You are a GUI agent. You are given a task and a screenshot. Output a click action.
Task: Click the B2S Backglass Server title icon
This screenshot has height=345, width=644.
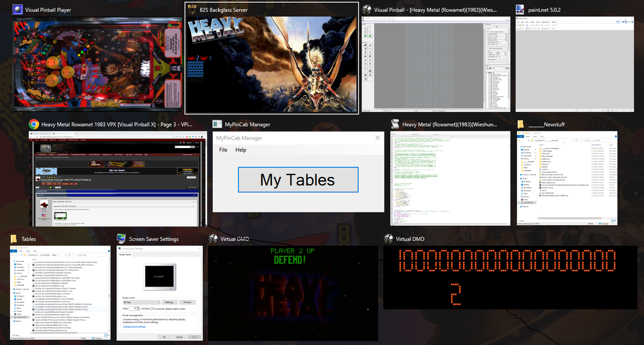coord(192,10)
